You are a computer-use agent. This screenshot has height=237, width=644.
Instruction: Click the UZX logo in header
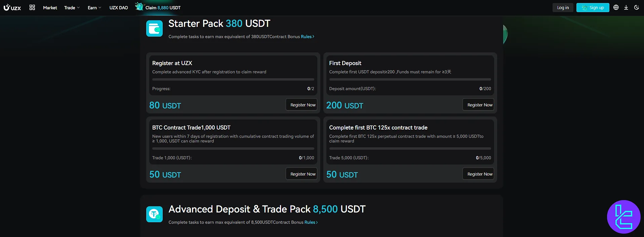[x=12, y=7]
